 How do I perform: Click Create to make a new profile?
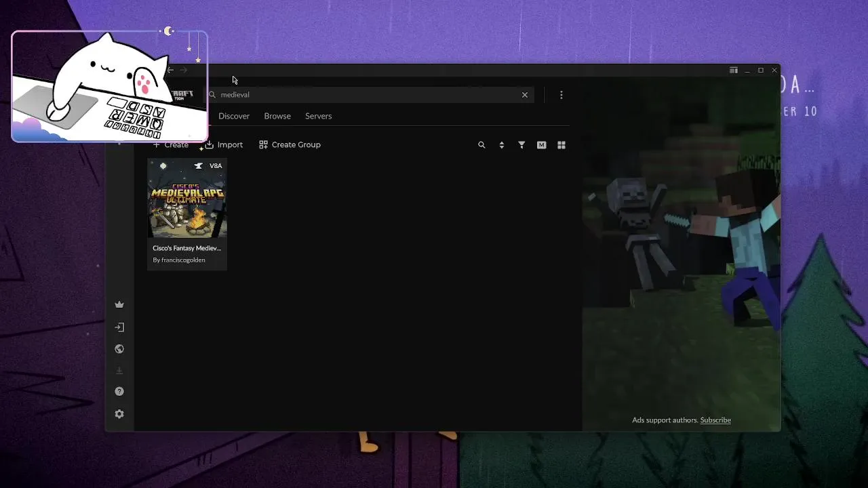171,145
